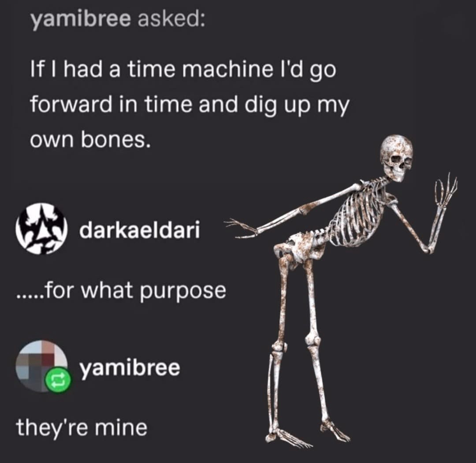Click the skeleton's skull
The image size is (476, 463).
pyautogui.click(x=397, y=158)
